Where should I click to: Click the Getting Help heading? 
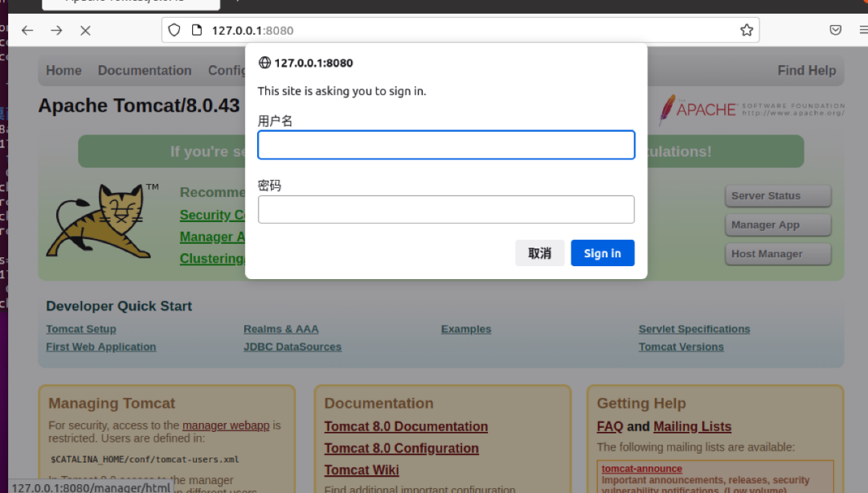coord(641,403)
